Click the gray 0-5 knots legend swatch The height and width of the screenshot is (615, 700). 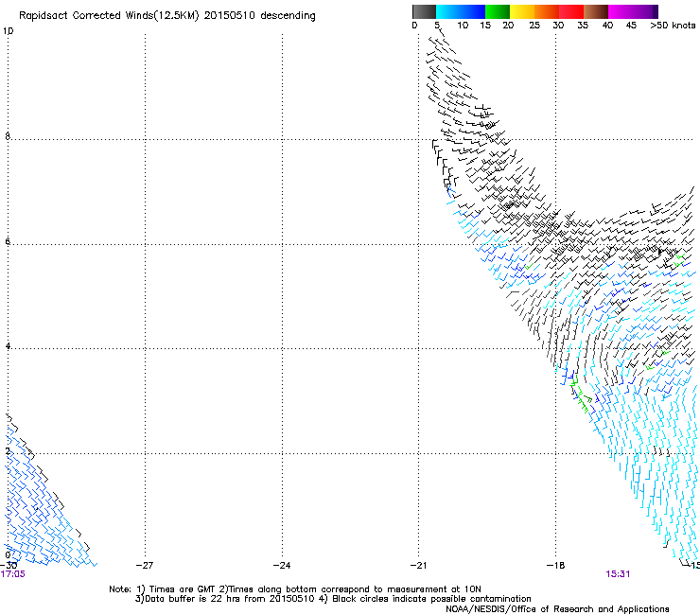(x=424, y=11)
